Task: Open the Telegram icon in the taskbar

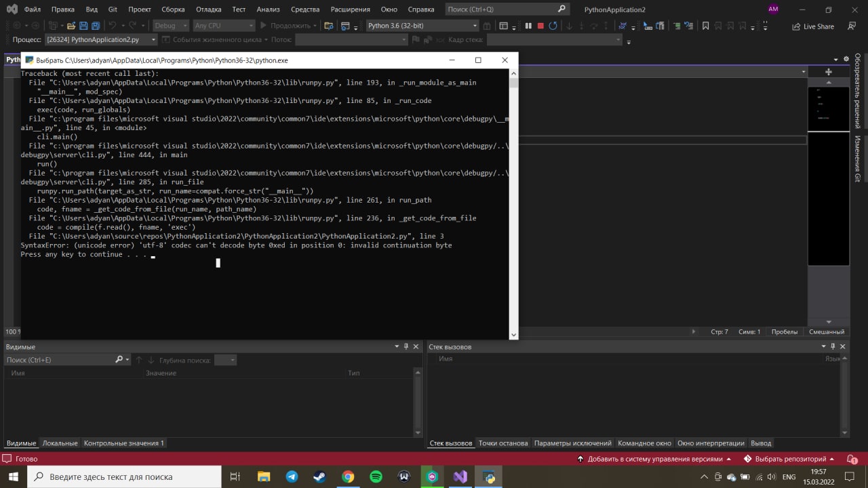Action: pos(292,476)
